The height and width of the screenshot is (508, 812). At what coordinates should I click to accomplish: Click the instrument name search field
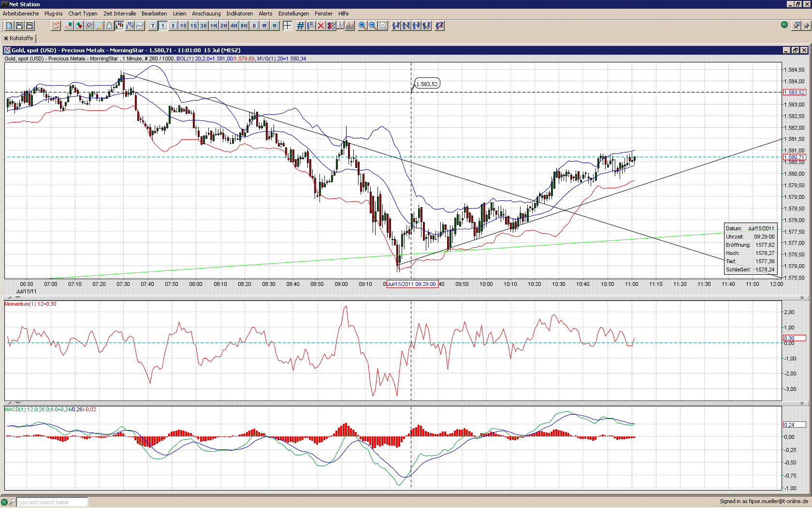(52, 502)
